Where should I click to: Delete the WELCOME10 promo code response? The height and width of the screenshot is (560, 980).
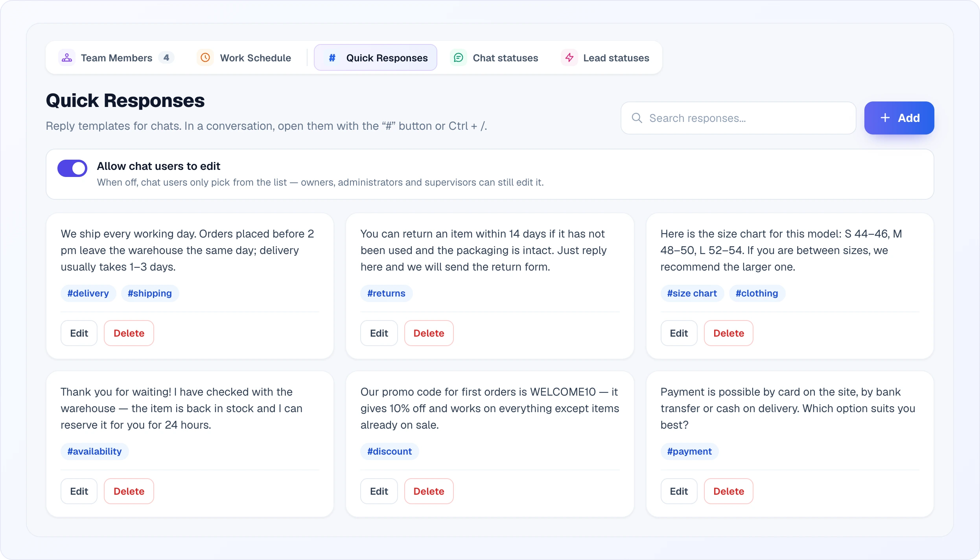point(429,491)
